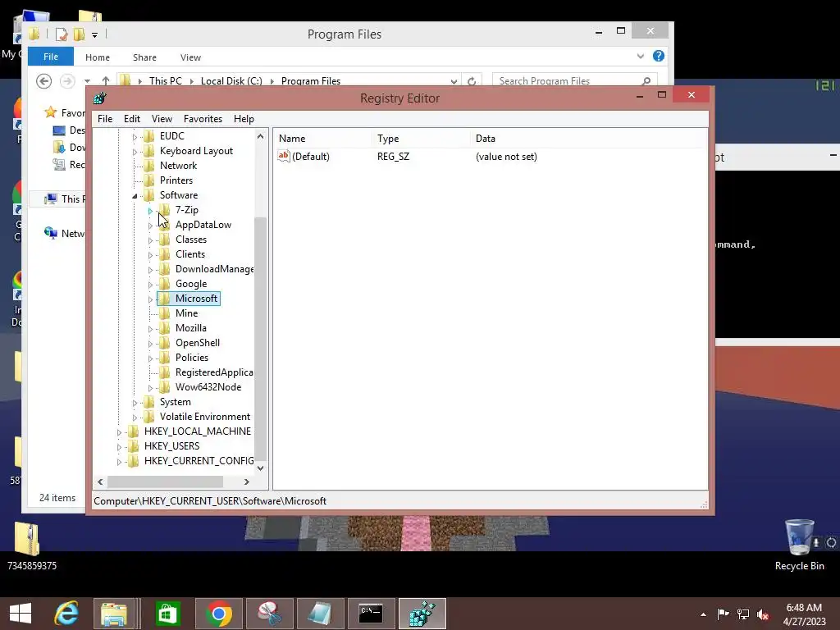Click the Properties icon in Program Files quick access toolbar
840x630 pixels.
click(x=61, y=34)
